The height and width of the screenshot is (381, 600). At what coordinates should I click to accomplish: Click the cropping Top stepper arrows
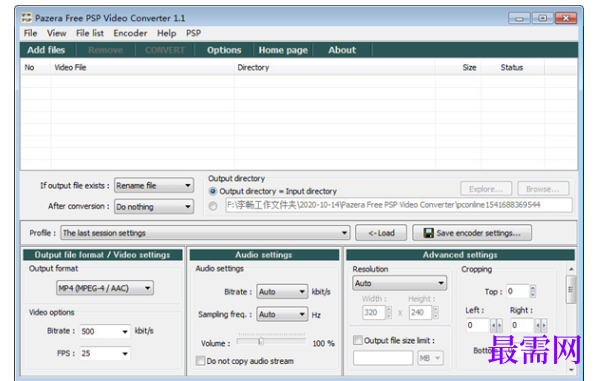[x=533, y=291]
